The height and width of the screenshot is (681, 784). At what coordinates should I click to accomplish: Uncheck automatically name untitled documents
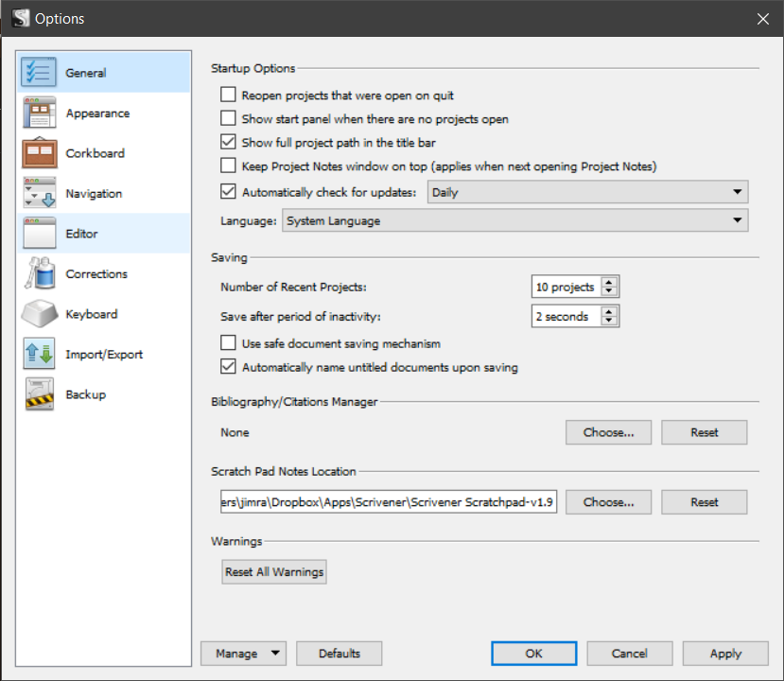tap(228, 367)
